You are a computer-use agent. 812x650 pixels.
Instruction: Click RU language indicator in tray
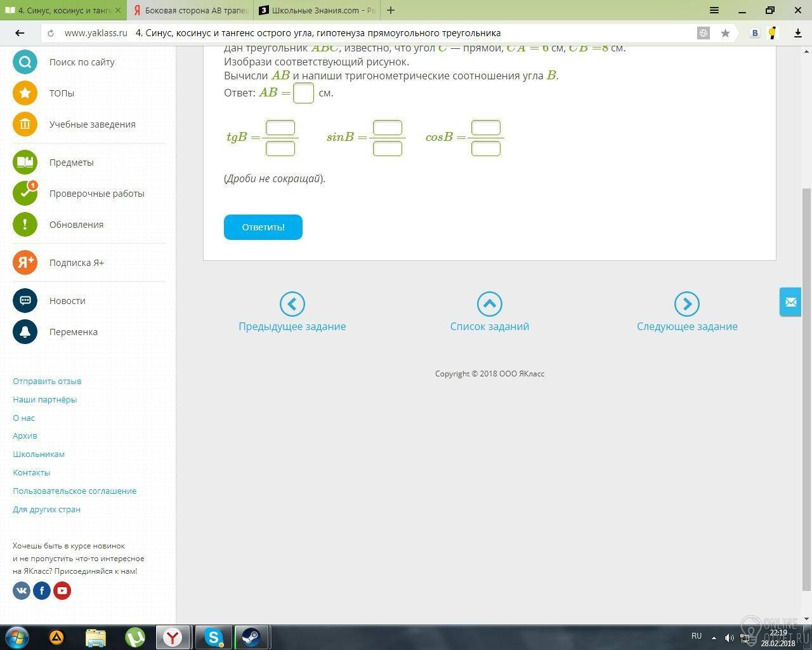click(697, 636)
